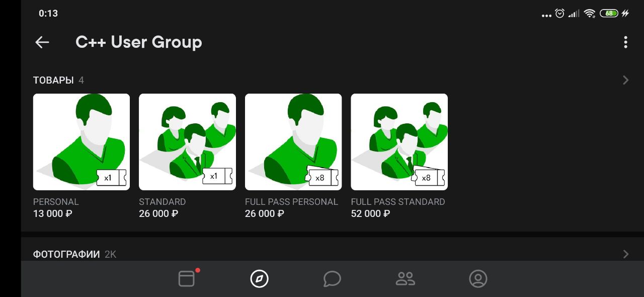Image resolution: width=644 pixels, height=297 pixels.
Task: Select the FULL PASS PERSONAL label
Action: 291,202
